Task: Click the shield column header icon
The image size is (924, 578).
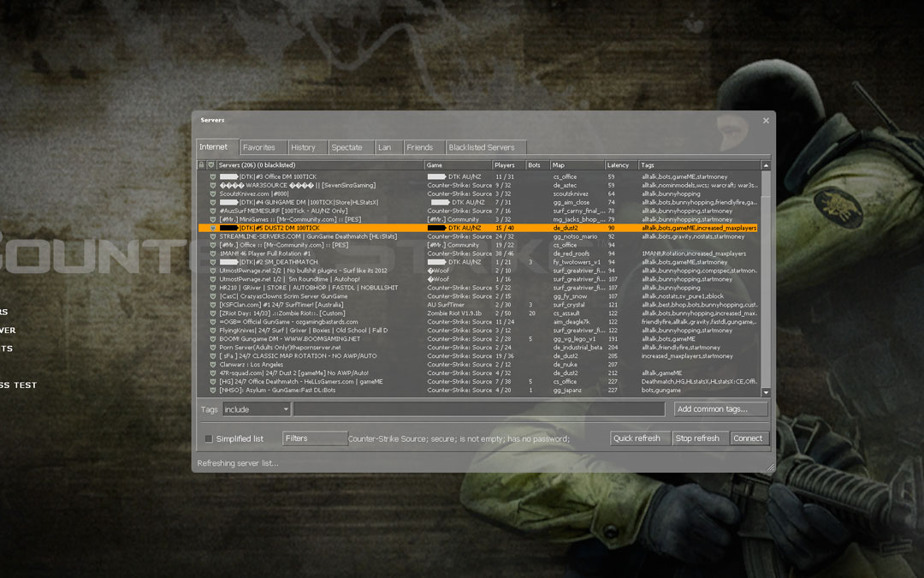Action: (x=211, y=165)
